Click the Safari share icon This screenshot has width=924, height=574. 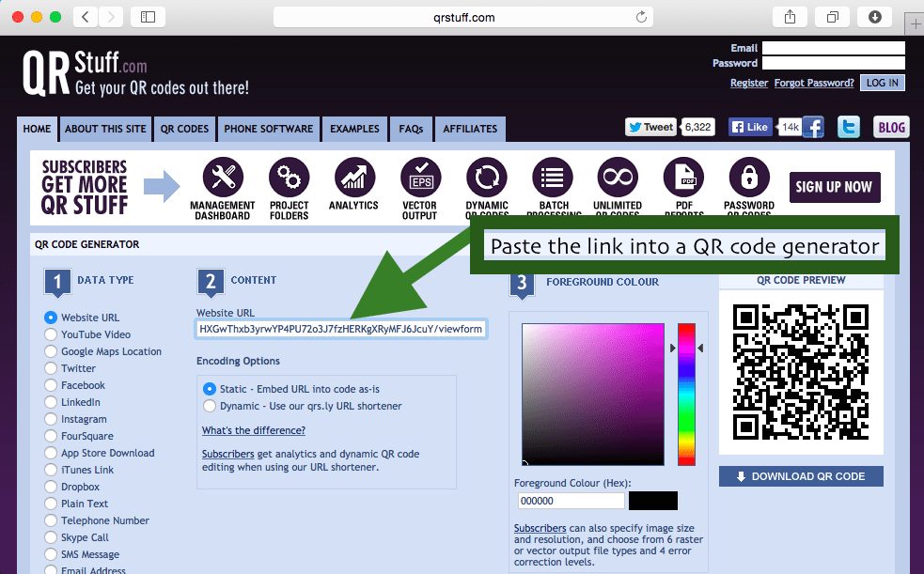pyautogui.click(x=790, y=17)
